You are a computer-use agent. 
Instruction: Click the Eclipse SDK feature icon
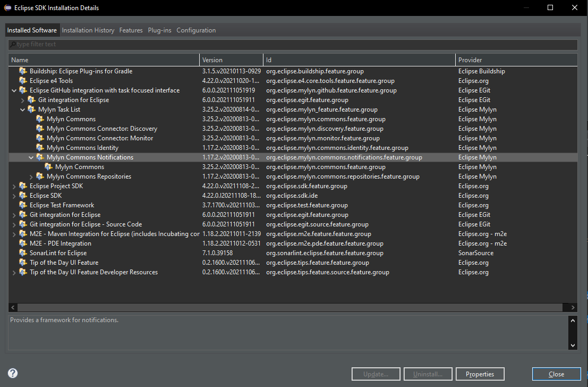pyautogui.click(x=23, y=196)
